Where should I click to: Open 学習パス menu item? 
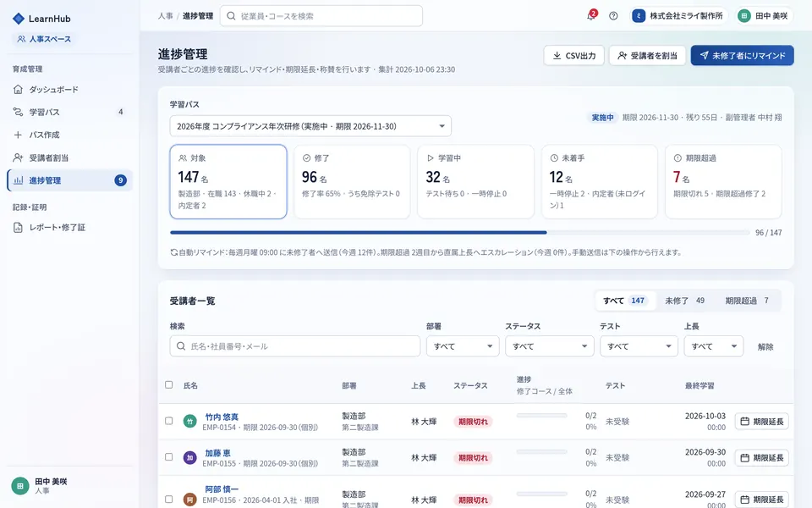[x=70, y=112]
